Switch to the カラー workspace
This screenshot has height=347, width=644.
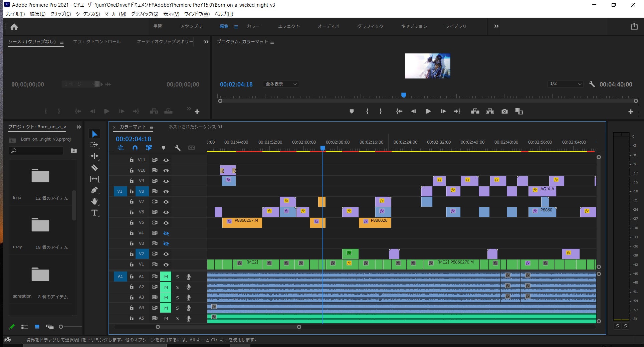click(253, 26)
